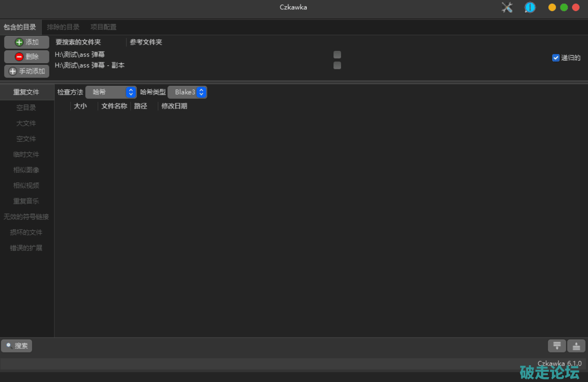Image resolution: width=588 pixels, height=382 pixels.
Task: Open settings via the wrench tools icon
Action: 507,8
